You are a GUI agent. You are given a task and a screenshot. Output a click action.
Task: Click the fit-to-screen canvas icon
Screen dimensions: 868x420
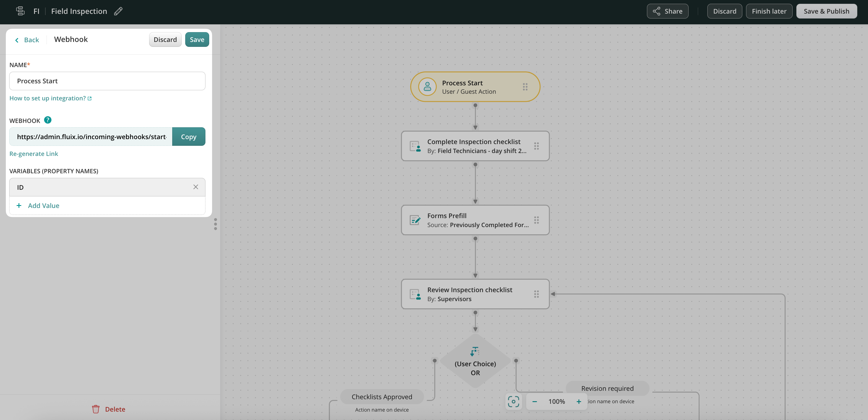(x=513, y=401)
